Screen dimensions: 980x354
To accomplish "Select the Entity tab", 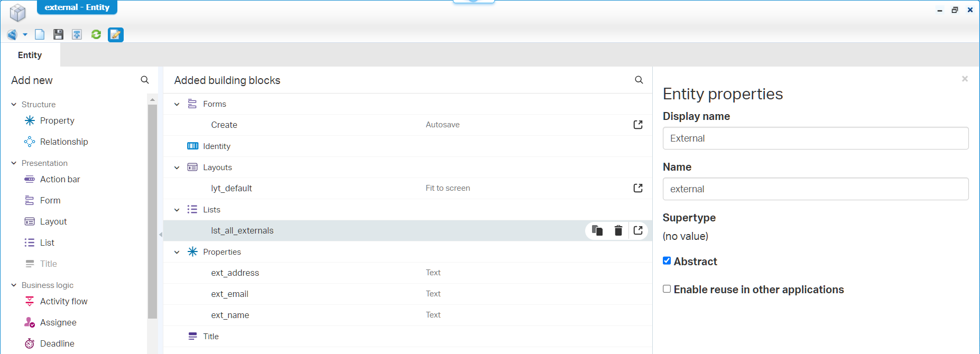I will coord(30,55).
